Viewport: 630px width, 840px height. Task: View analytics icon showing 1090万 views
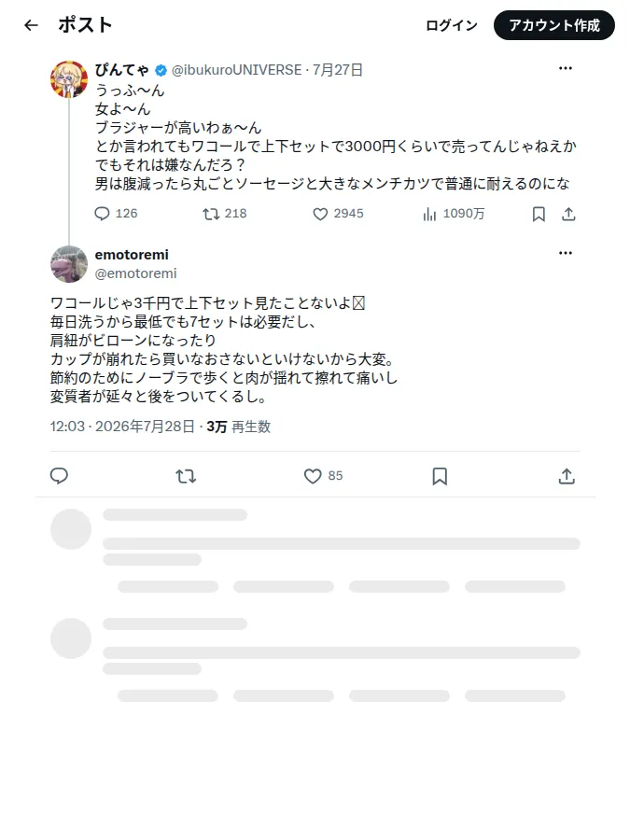click(x=429, y=215)
